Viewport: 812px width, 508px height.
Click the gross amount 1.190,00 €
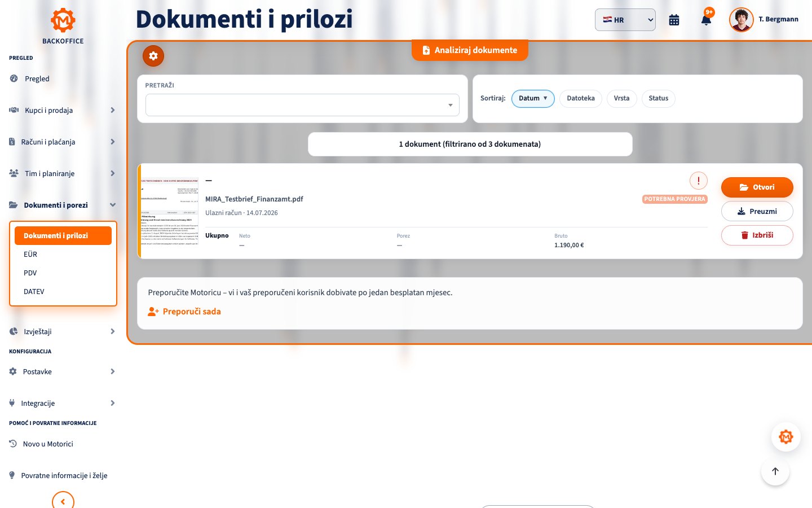(569, 245)
